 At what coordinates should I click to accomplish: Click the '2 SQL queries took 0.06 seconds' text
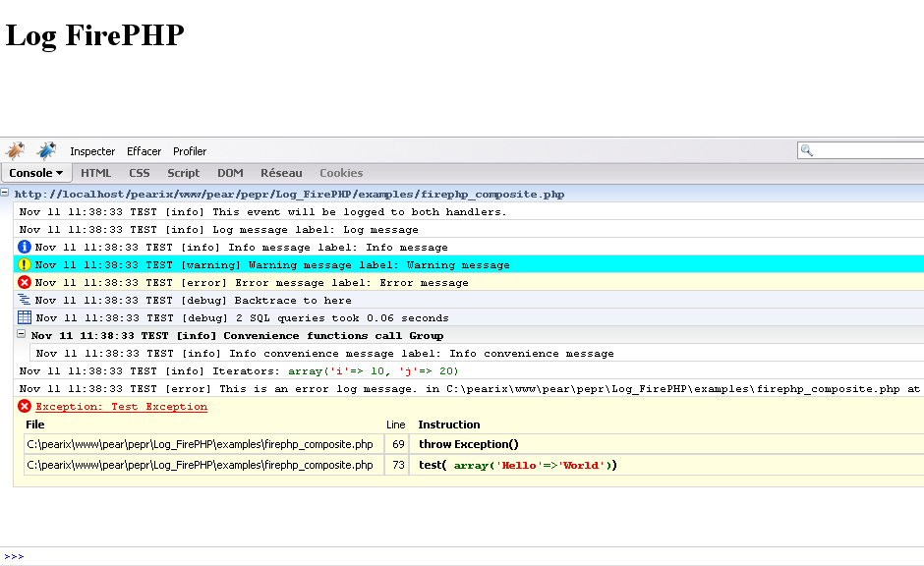342,318
